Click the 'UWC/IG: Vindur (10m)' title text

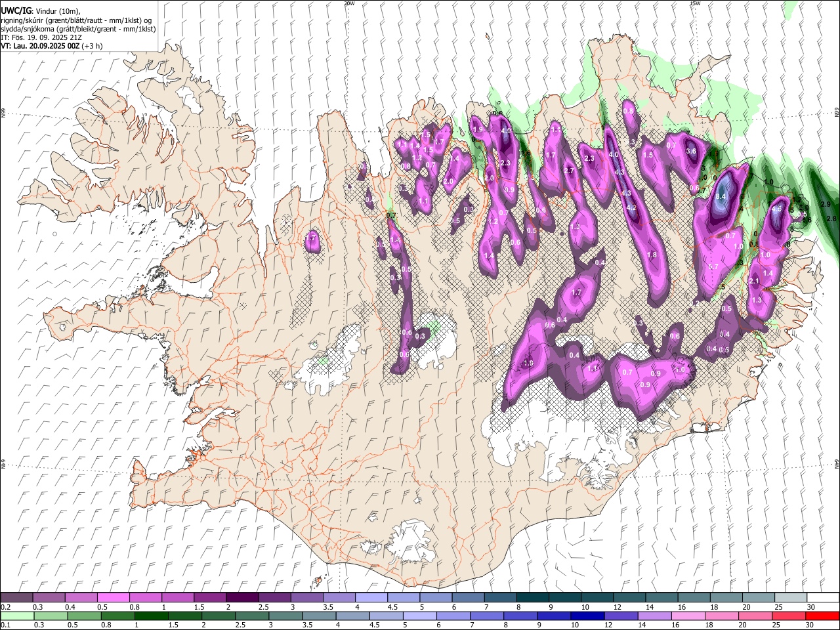coord(41,10)
